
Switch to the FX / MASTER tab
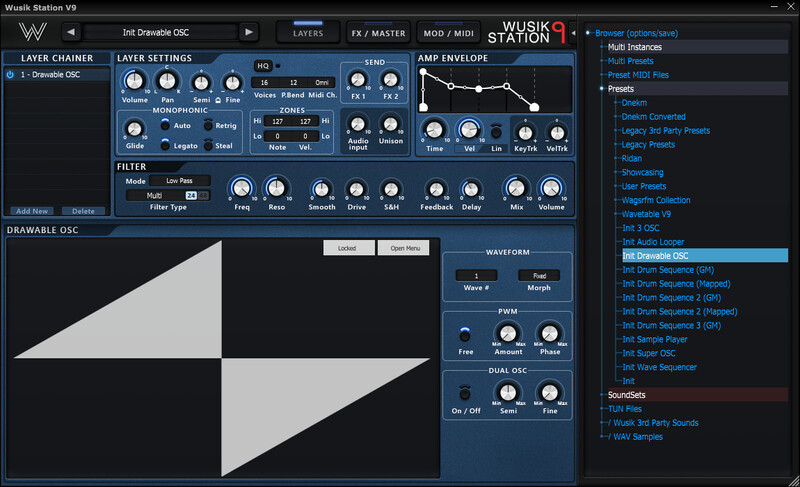pyautogui.click(x=378, y=33)
